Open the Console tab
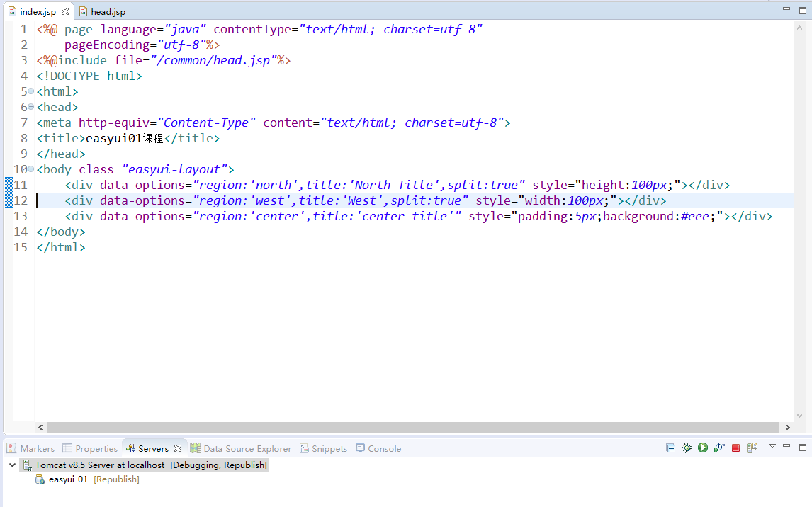Image resolution: width=812 pixels, height=507 pixels. coord(378,448)
